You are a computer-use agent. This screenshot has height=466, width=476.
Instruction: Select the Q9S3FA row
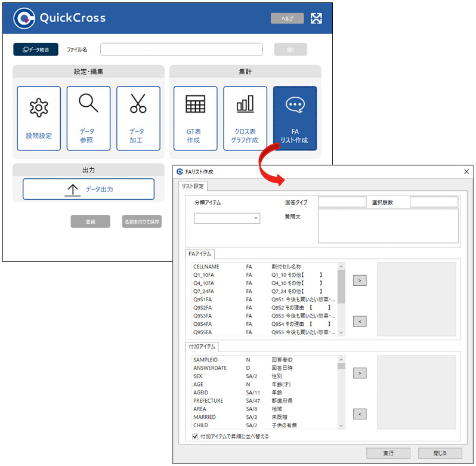tap(264, 316)
